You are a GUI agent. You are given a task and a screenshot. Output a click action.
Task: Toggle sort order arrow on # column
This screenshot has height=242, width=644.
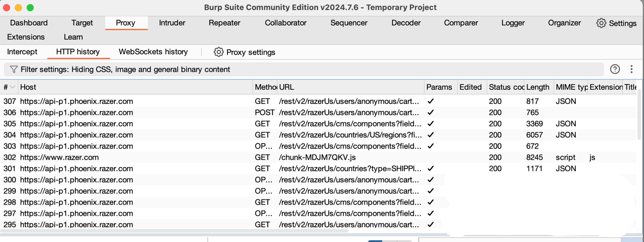coord(13,87)
